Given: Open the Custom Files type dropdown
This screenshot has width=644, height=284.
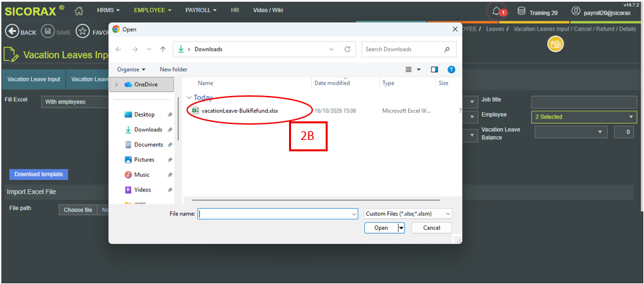Looking at the screenshot, I should point(408,214).
